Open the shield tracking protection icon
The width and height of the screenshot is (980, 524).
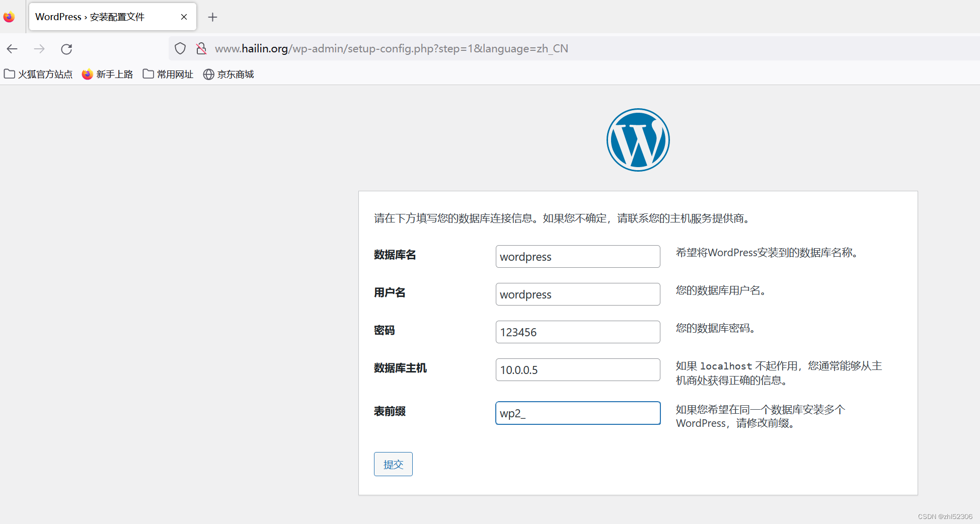tap(180, 49)
